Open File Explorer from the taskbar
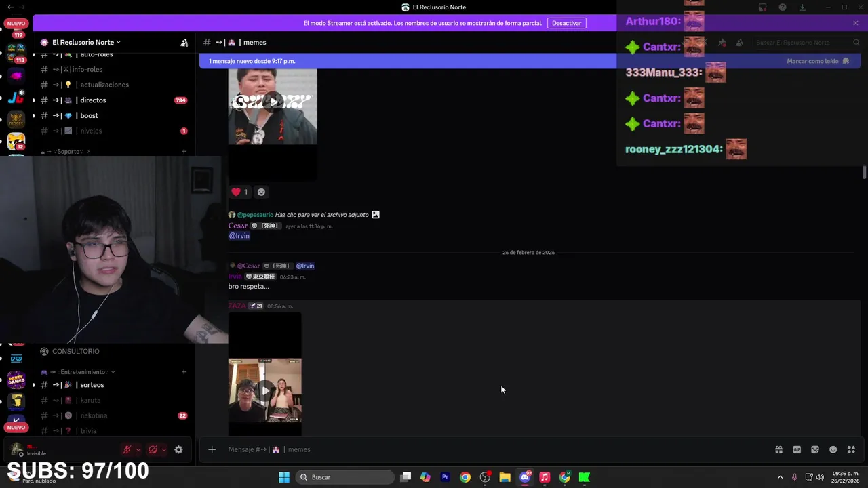The image size is (868, 488). coord(505,477)
